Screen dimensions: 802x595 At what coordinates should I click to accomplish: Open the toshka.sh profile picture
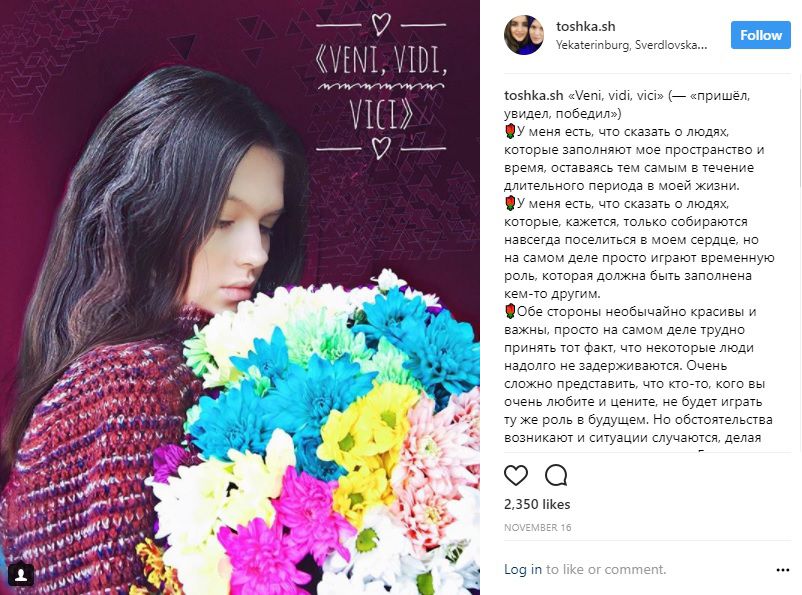point(523,35)
